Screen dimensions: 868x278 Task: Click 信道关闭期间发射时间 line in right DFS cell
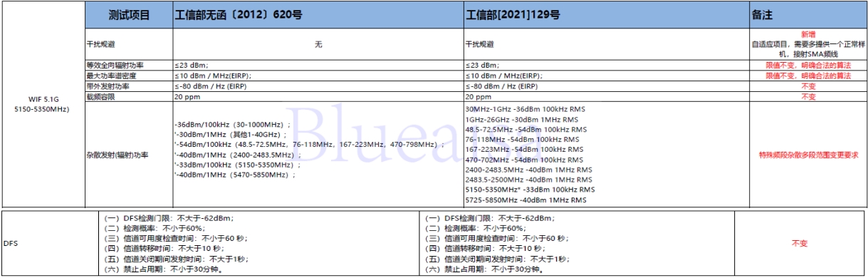click(497, 259)
